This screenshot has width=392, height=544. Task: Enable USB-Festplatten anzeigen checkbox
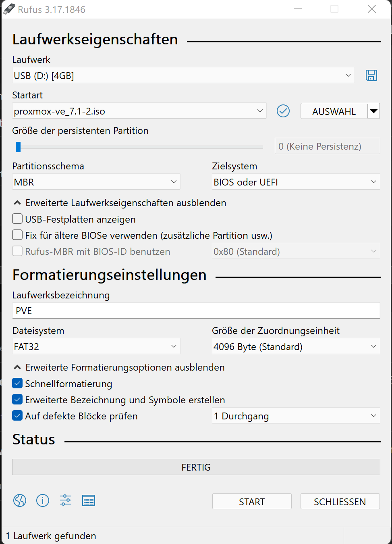pyautogui.click(x=17, y=219)
